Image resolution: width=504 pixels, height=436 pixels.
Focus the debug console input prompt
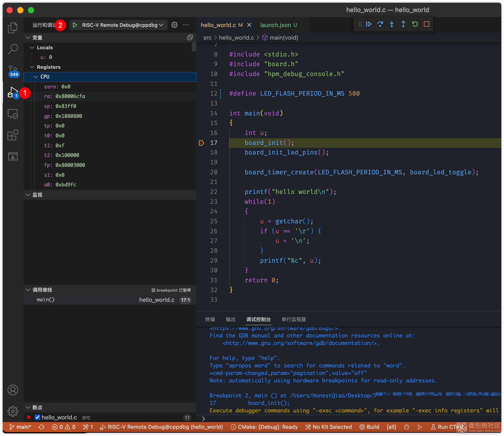[x=351, y=418]
